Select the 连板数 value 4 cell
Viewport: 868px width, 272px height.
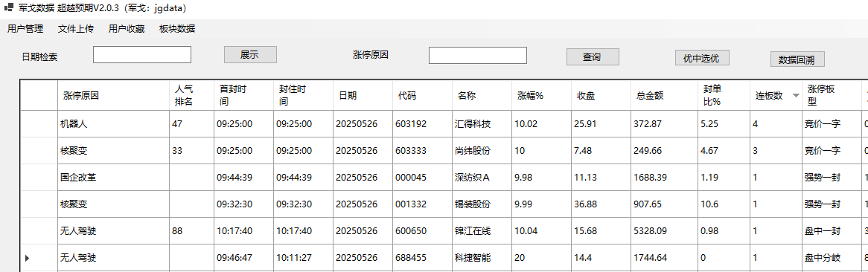(776, 124)
